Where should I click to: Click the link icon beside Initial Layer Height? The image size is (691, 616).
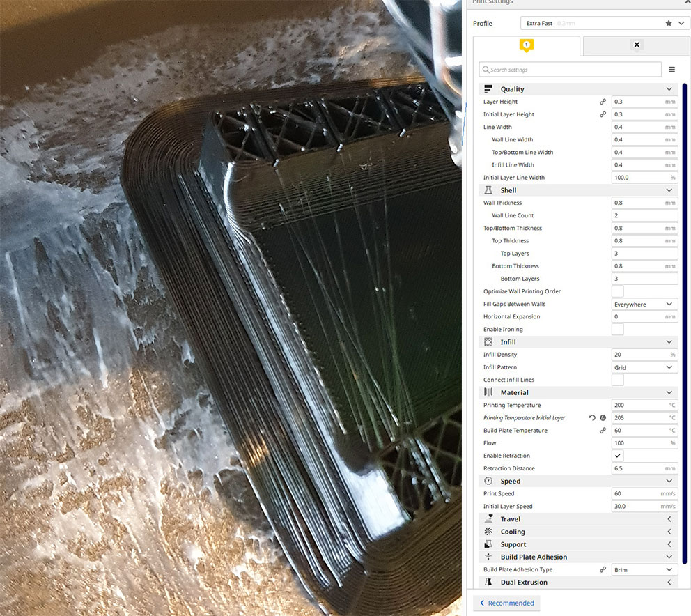[603, 114]
